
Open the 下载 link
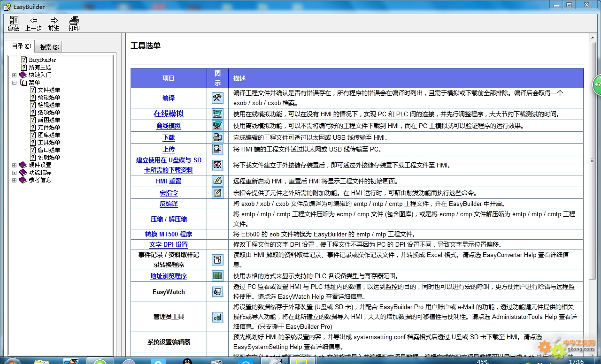click(169, 137)
